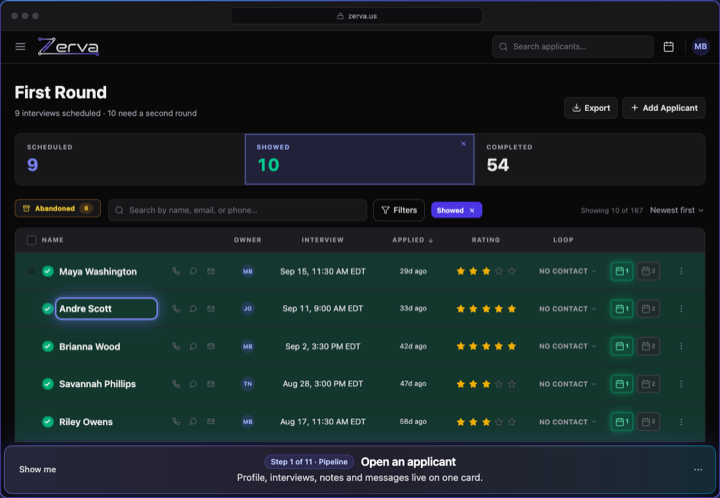Viewport: 720px width, 498px height.
Task: Open more options for Riley Owens row
Action: [681, 421]
